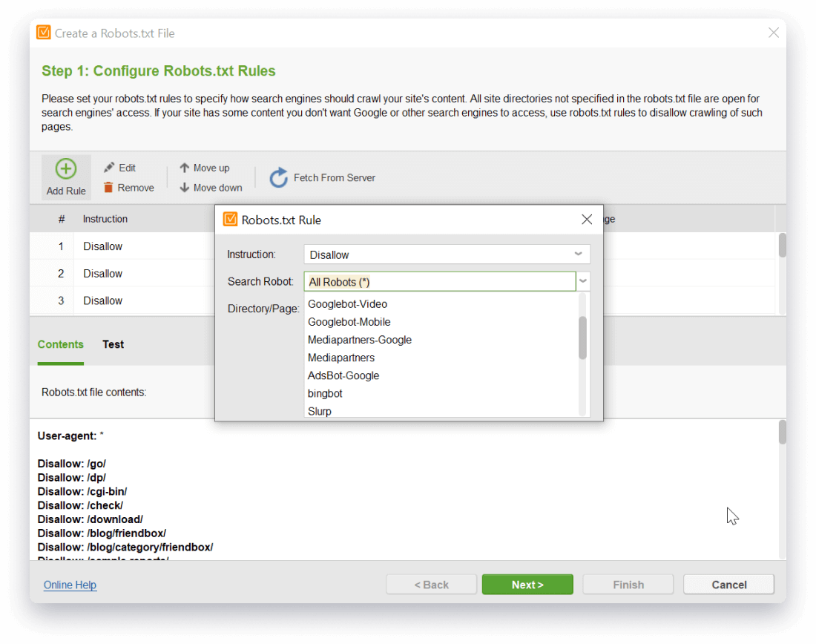Click the Move down arrow icon

point(184,188)
